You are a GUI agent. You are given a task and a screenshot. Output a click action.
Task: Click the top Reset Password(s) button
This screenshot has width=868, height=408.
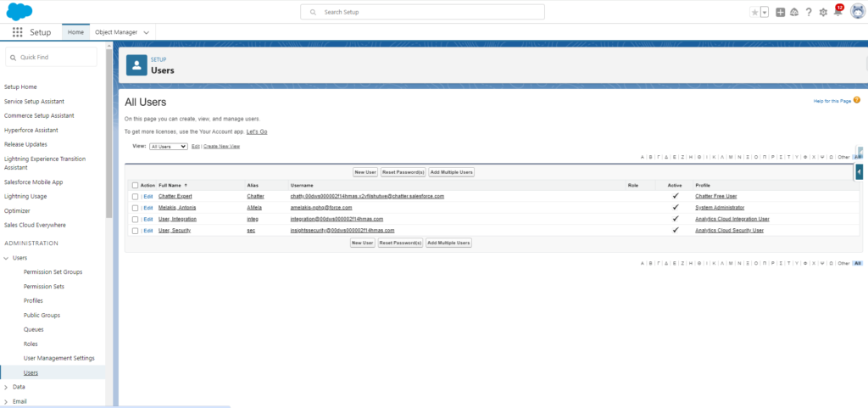pos(403,172)
